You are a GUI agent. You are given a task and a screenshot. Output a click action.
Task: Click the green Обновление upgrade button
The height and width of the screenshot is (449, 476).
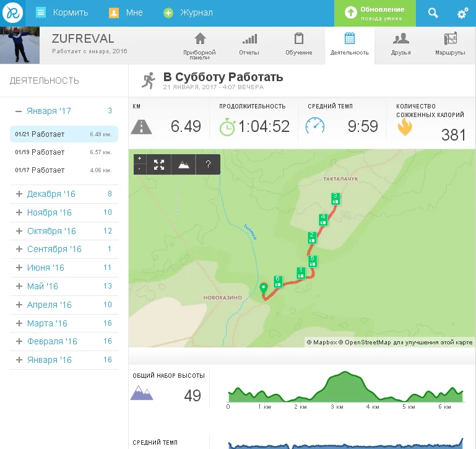(375, 13)
